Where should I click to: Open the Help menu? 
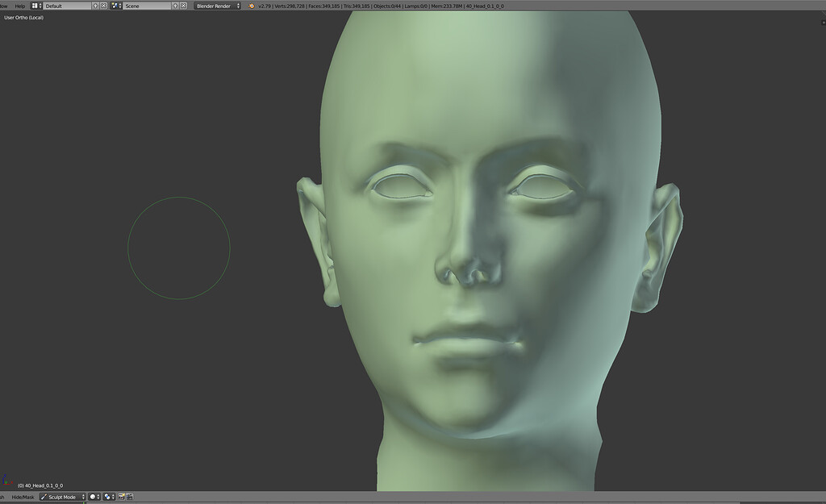pos(19,6)
